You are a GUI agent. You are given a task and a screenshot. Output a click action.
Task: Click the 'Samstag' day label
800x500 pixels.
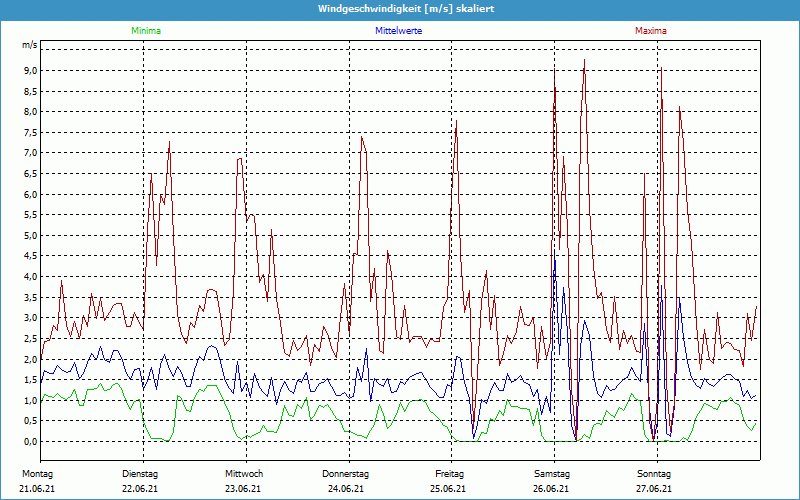point(552,474)
